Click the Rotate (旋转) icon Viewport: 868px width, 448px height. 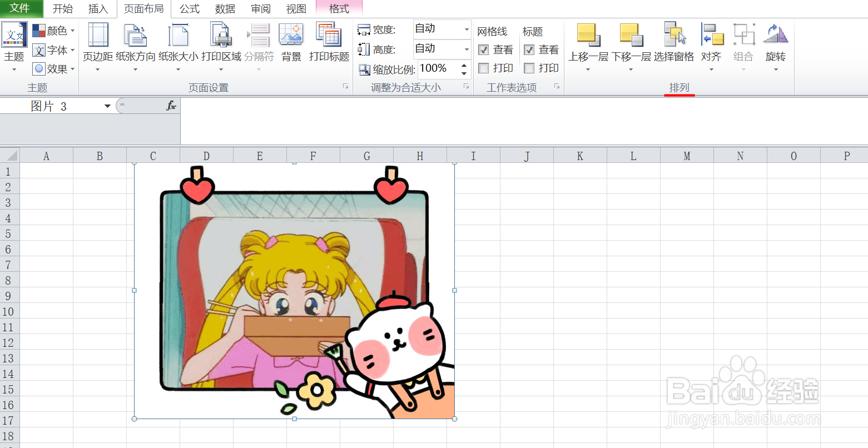click(775, 35)
